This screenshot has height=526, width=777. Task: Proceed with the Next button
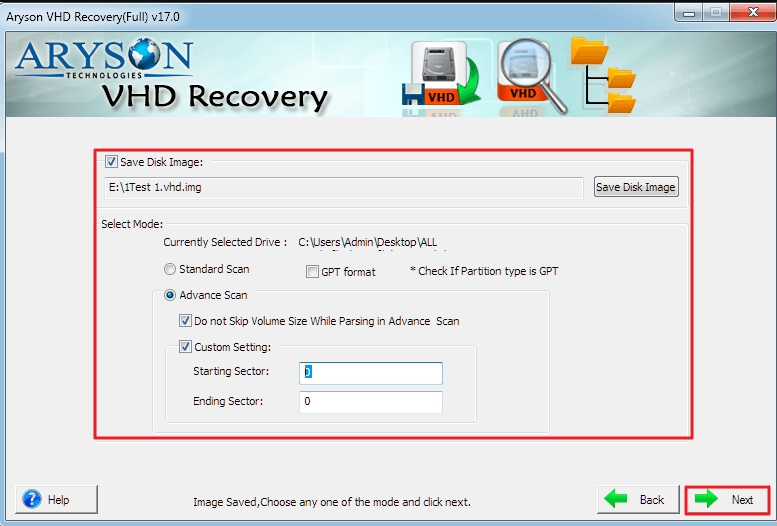[x=727, y=500]
